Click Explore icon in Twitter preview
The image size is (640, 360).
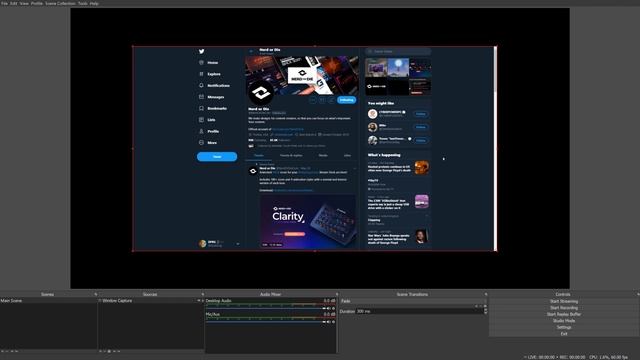point(201,74)
